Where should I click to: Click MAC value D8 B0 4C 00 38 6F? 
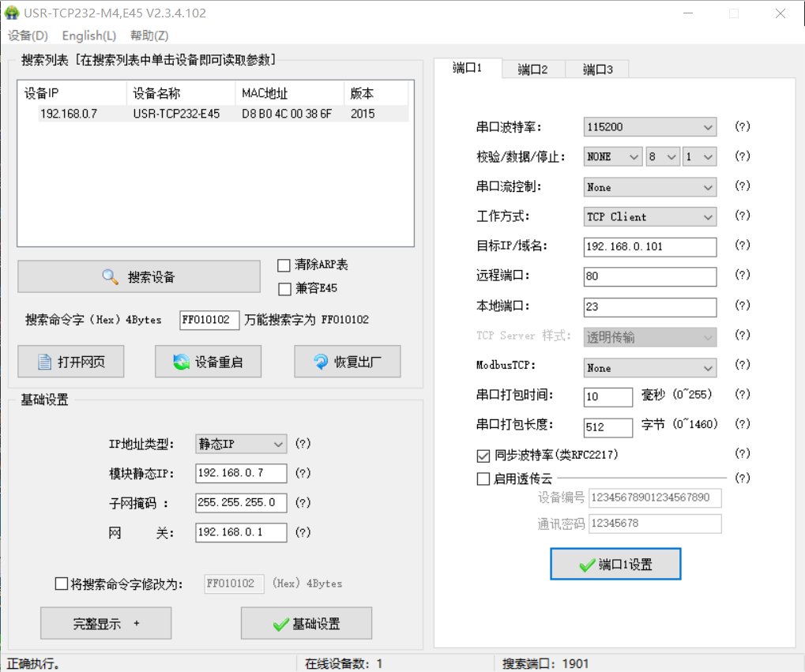287,114
